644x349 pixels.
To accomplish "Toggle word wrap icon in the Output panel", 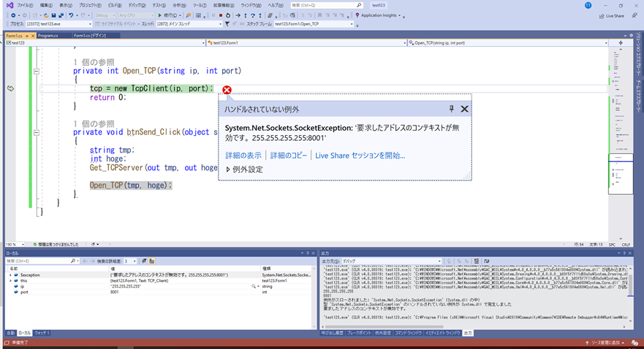I will pyautogui.click(x=486, y=261).
